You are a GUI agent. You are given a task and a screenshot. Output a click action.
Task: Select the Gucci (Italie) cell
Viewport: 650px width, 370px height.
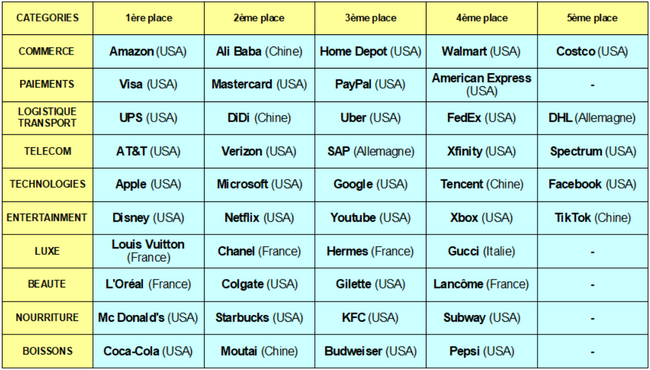[x=482, y=251]
